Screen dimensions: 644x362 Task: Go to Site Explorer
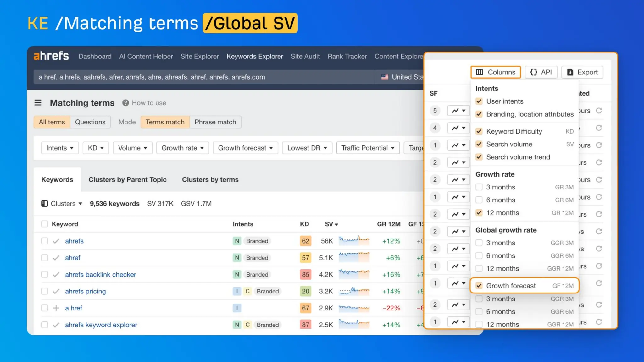tap(200, 56)
